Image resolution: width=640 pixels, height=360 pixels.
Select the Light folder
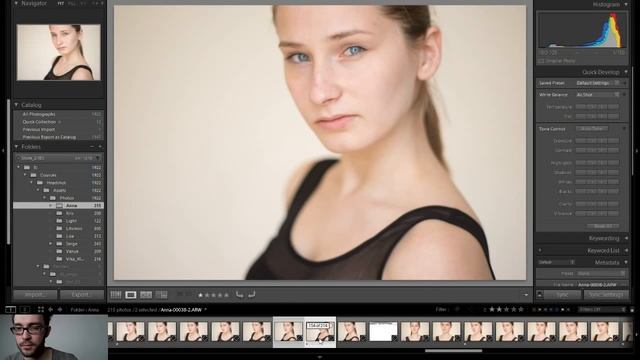[x=58, y=221]
